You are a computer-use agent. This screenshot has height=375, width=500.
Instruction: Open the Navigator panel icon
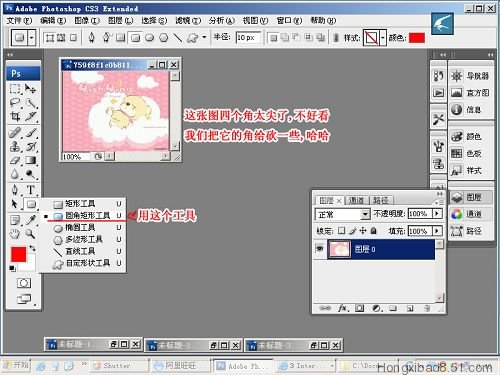pos(471,76)
